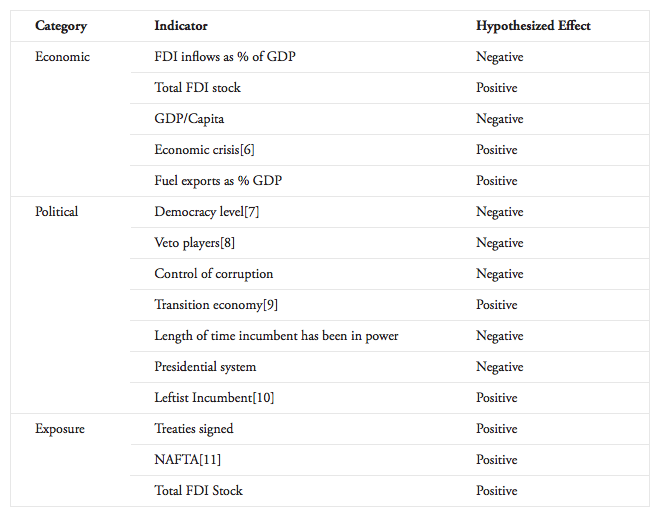Click the Negative effect beside GDP/Capita

tap(499, 119)
